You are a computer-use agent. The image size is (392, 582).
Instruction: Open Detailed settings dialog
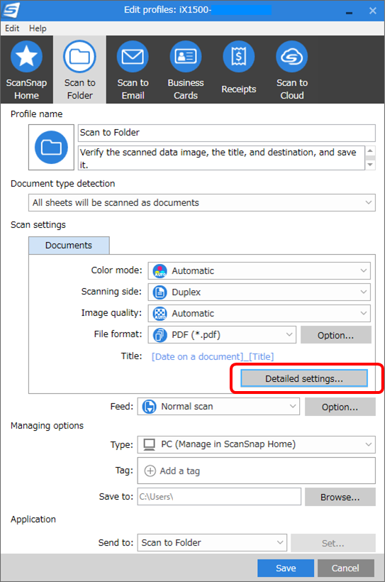[304, 378]
